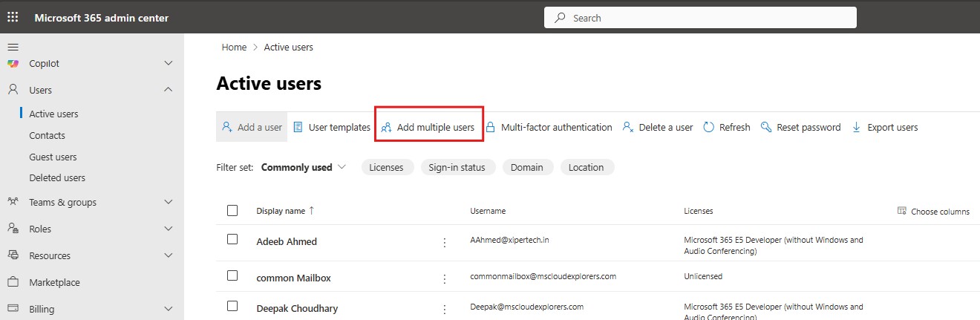Open the Location filter
Screen dimensions: 980x320
(587, 167)
